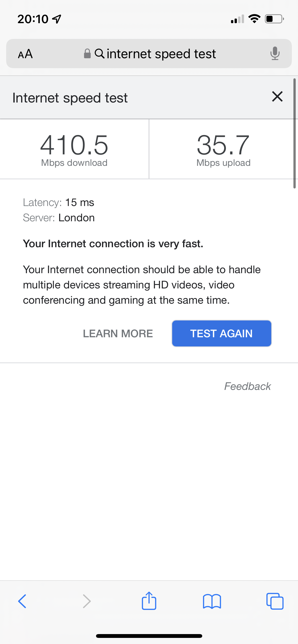Open the Share sheet icon
The width and height of the screenshot is (298, 644).
(149, 601)
